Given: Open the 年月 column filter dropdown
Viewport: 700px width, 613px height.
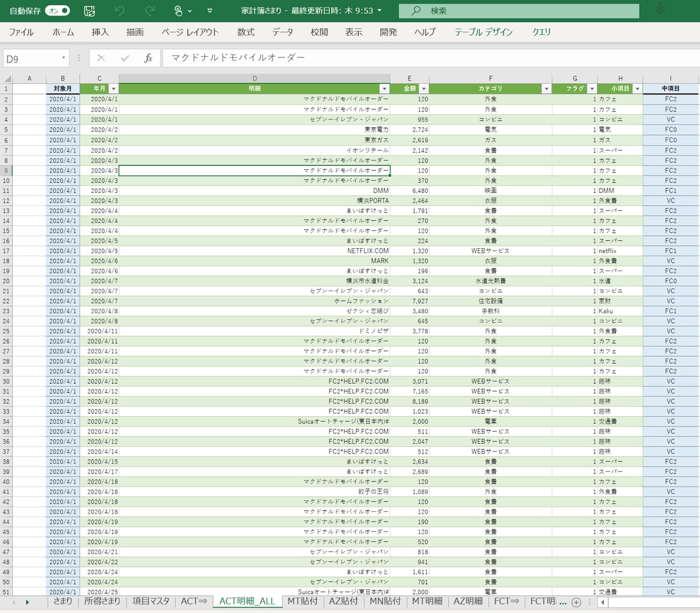Looking at the screenshot, I should [113, 89].
